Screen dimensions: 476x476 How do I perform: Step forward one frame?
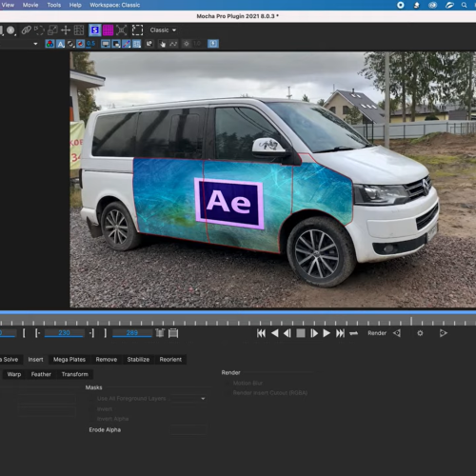pyautogui.click(x=314, y=333)
